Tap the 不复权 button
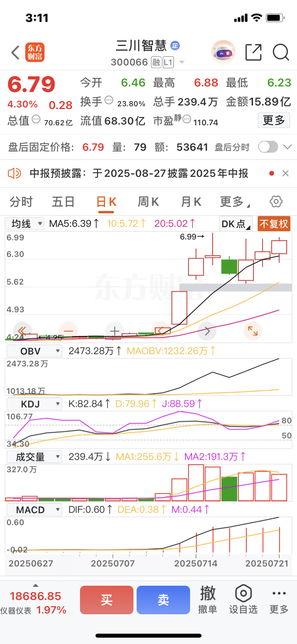The image size is (297, 644). (274, 224)
